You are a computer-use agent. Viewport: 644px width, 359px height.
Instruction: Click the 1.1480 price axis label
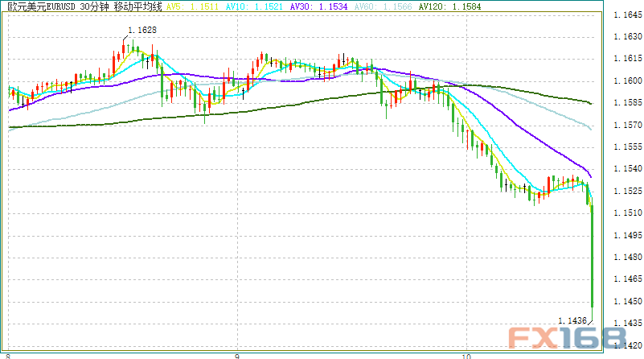[x=628, y=257]
